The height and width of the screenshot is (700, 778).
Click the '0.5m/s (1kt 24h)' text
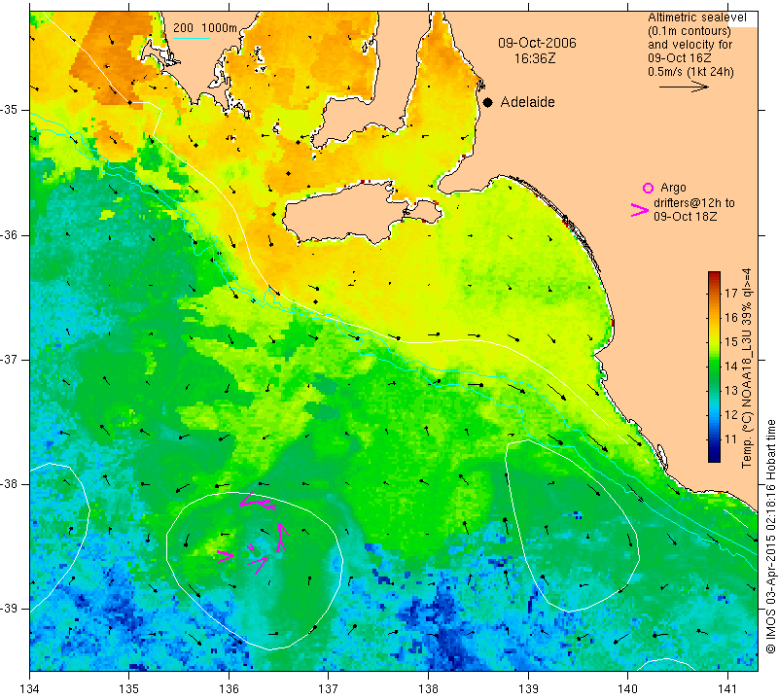click(690, 72)
